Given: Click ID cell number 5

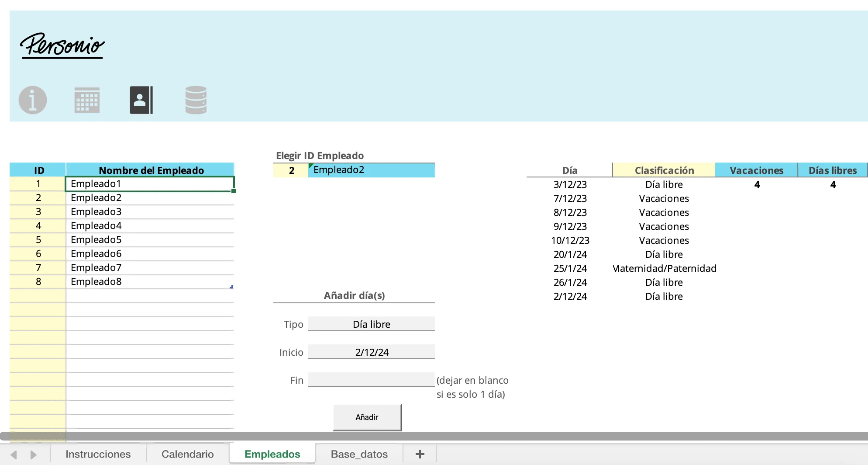Looking at the screenshot, I should coord(38,240).
